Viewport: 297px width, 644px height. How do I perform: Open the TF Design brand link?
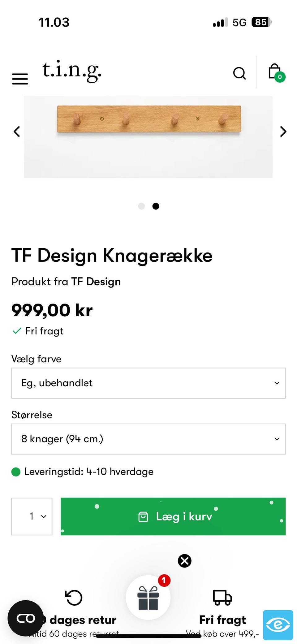[96, 282]
